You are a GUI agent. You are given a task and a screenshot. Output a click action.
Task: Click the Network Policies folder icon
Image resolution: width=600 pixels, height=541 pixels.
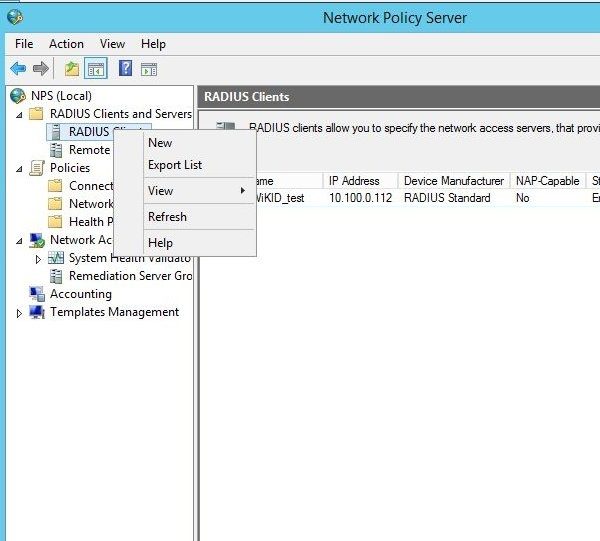click(x=55, y=204)
